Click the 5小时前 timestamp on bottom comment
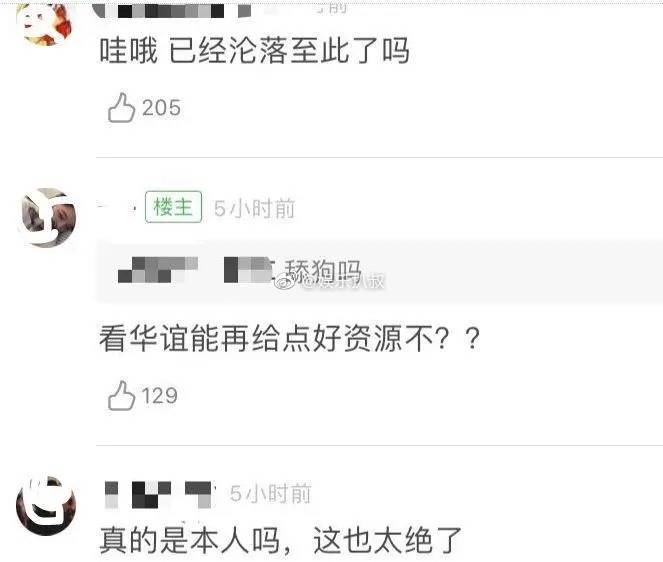The height and width of the screenshot is (562, 663). pyautogui.click(x=271, y=493)
